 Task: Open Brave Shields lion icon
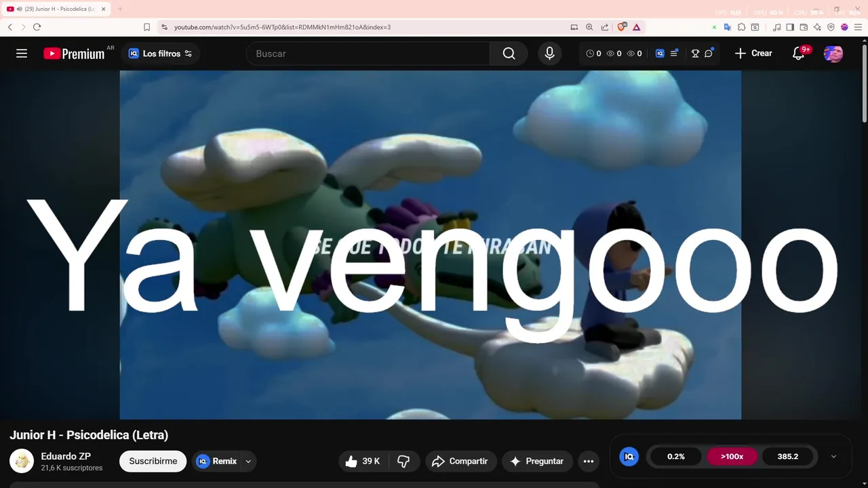pos(622,27)
